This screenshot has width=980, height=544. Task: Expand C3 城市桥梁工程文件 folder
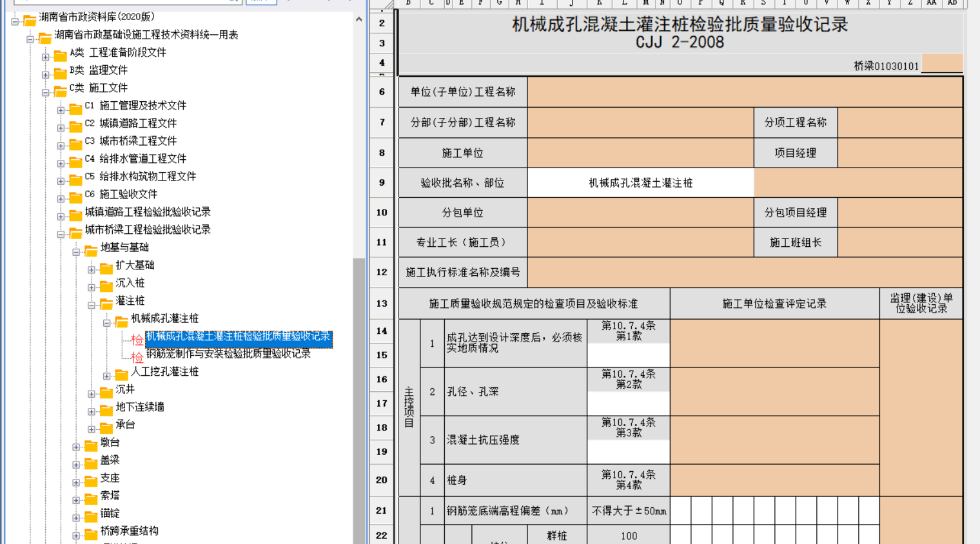(x=61, y=146)
